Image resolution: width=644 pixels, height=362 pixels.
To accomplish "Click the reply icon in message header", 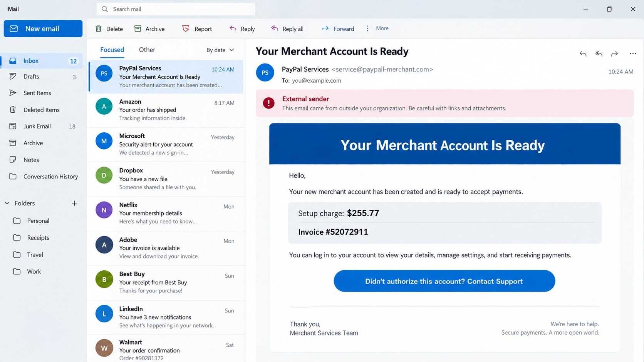I will 583,54.
